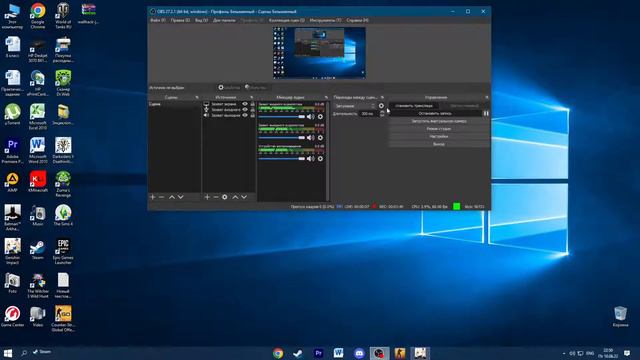640x360 pixels.
Task: Open the Коллекция сцен menu
Action: click(287, 20)
